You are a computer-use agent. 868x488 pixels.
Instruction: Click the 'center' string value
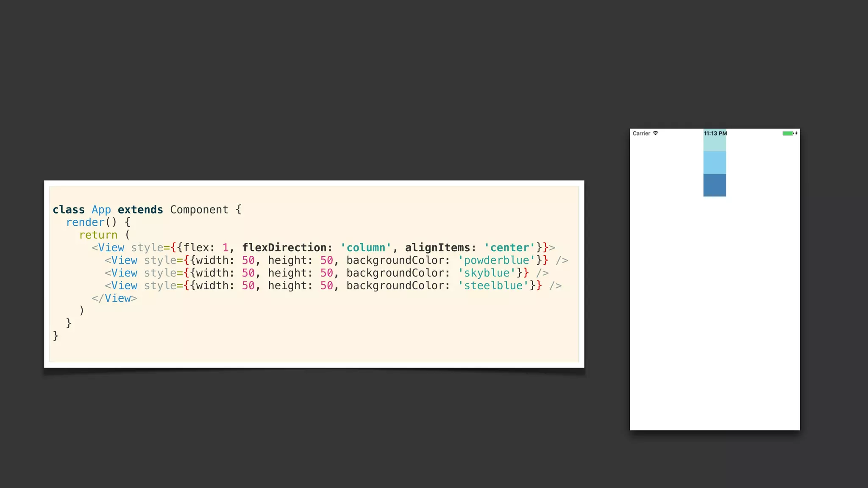pos(509,248)
